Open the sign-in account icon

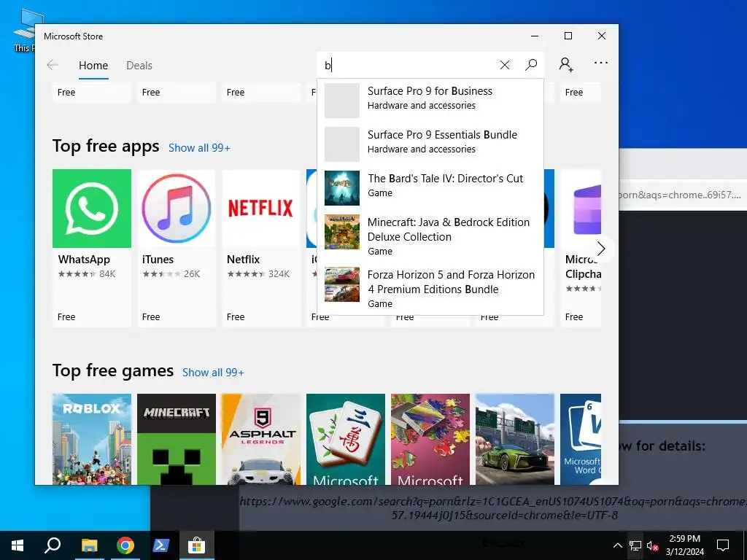pos(566,64)
